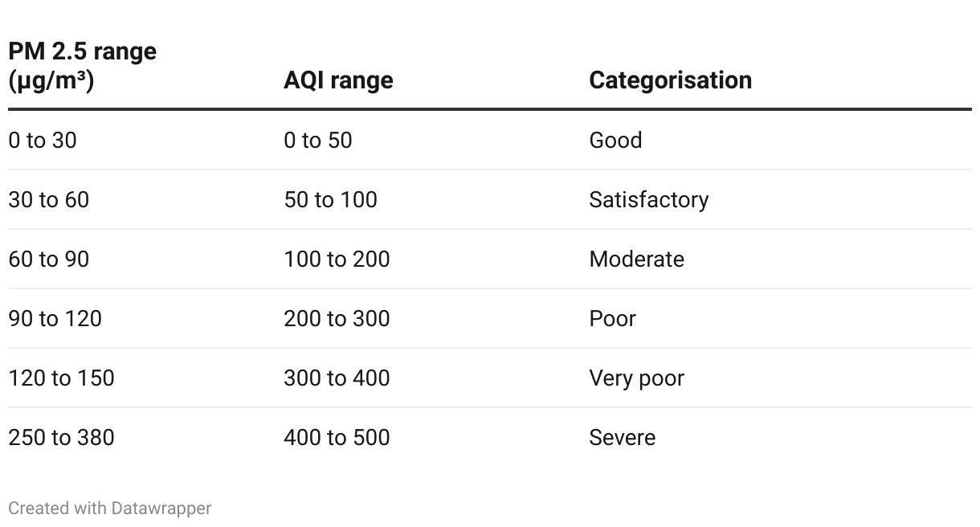The height and width of the screenshot is (527, 980).
Task: Select the 100 to 200 AQI cell
Action: click(x=337, y=259)
